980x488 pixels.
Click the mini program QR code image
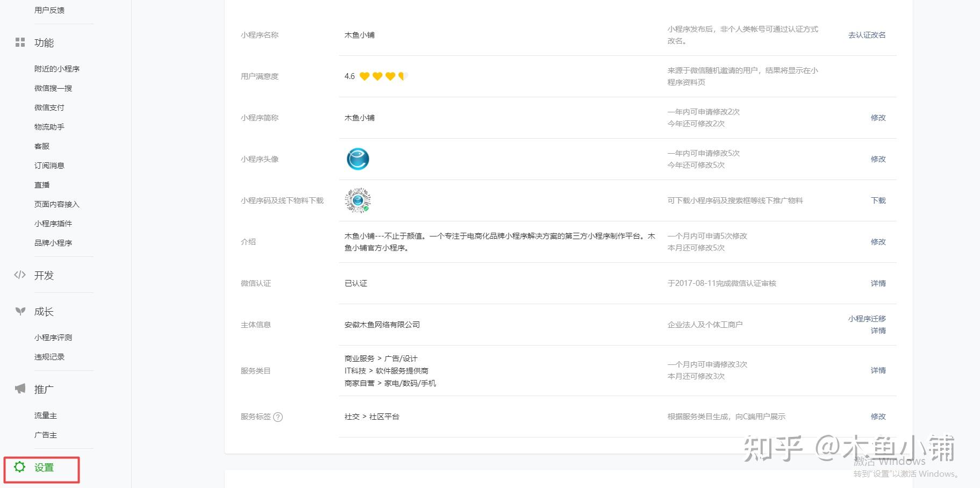(x=358, y=200)
